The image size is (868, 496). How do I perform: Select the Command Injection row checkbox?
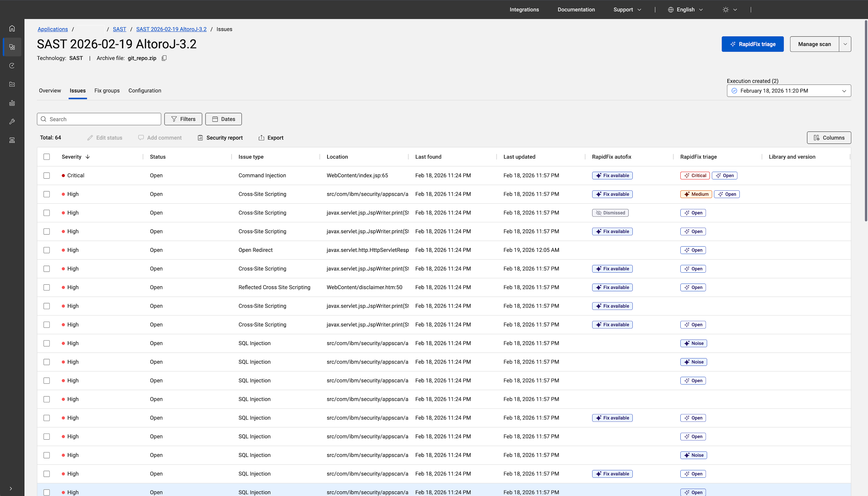(47, 176)
